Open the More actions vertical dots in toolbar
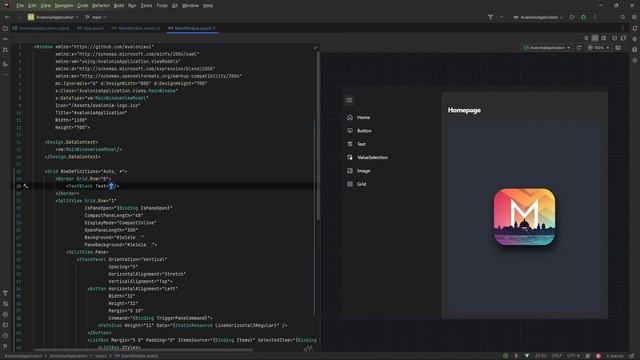Viewport: 640px width, 360px height. [x=595, y=17]
